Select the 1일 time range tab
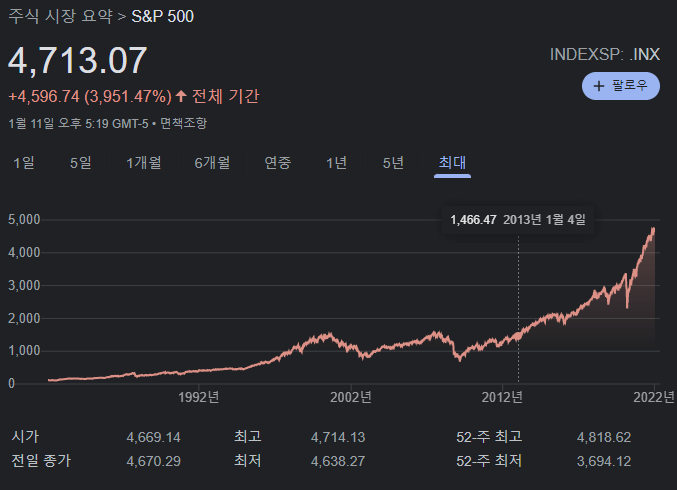 (24, 163)
